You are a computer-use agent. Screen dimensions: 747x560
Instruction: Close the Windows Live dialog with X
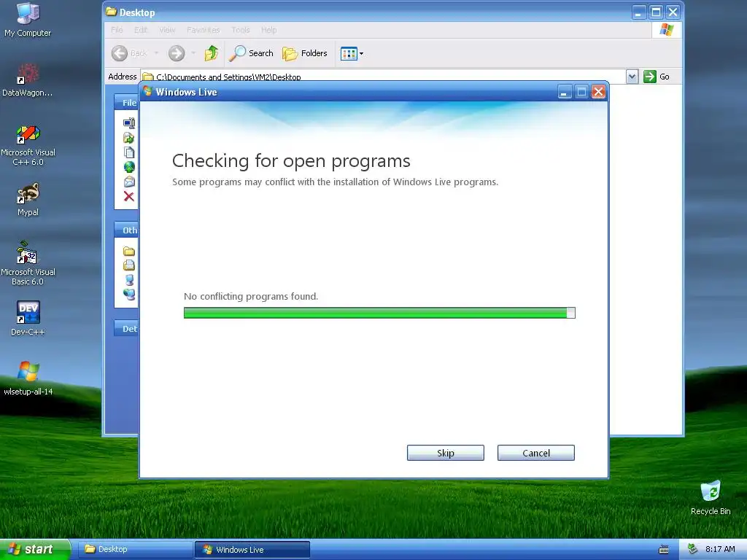pyautogui.click(x=598, y=92)
